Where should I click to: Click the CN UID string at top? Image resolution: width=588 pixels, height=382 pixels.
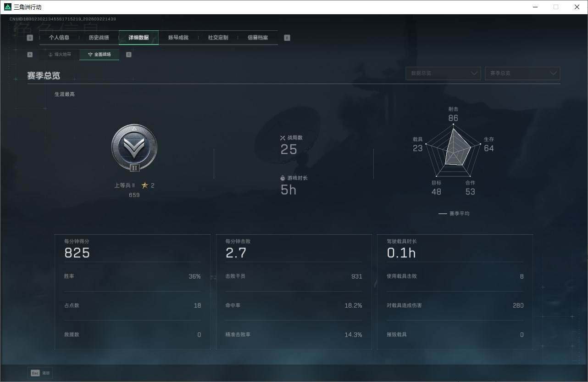pyautogui.click(x=63, y=19)
